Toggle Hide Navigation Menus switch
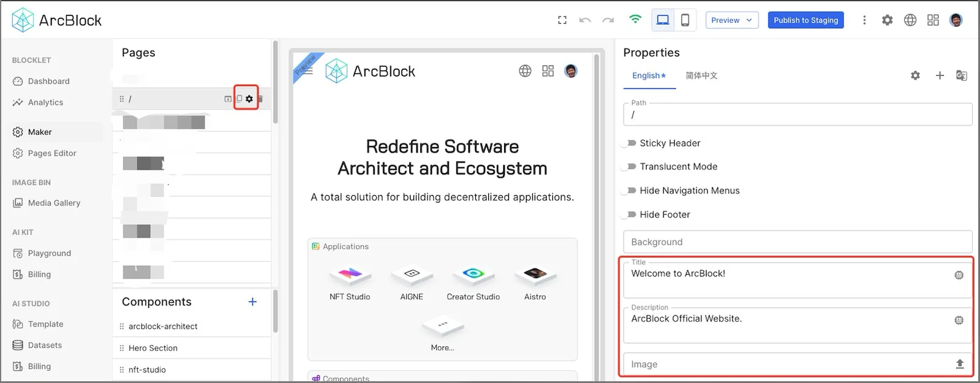 [x=628, y=191]
